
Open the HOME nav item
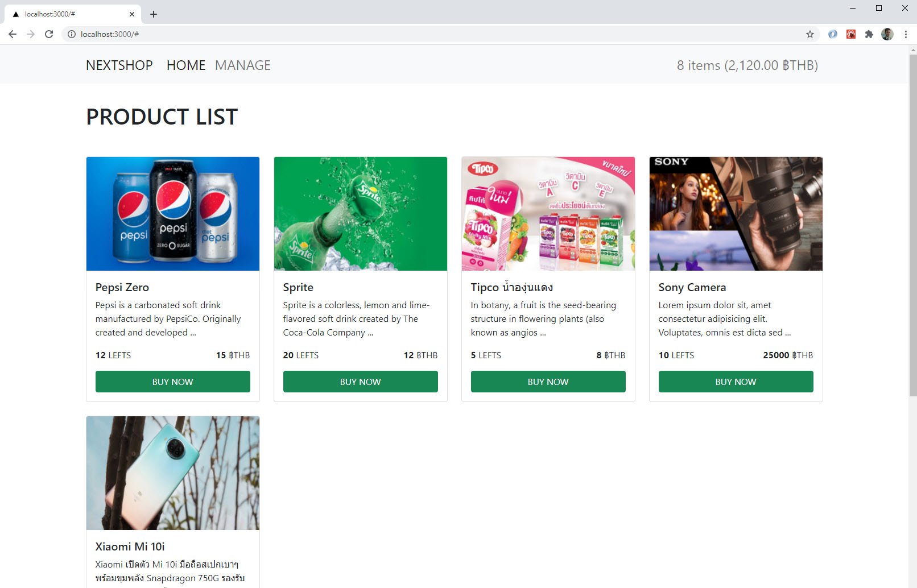(186, 65)
